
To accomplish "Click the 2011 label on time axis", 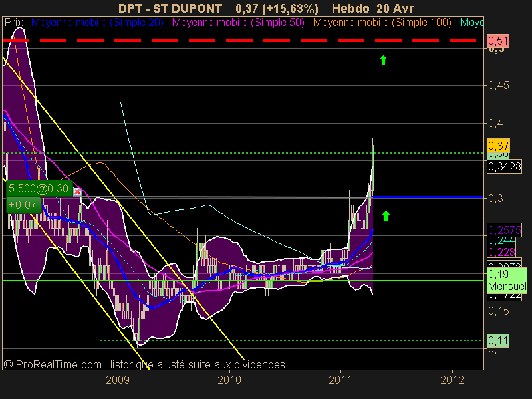I will 340,380.
